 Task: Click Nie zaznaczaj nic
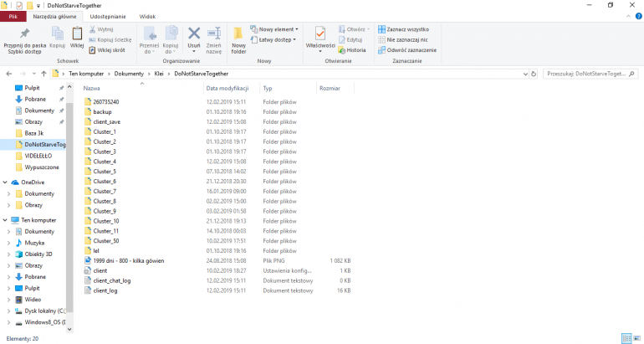coord(403,39)
